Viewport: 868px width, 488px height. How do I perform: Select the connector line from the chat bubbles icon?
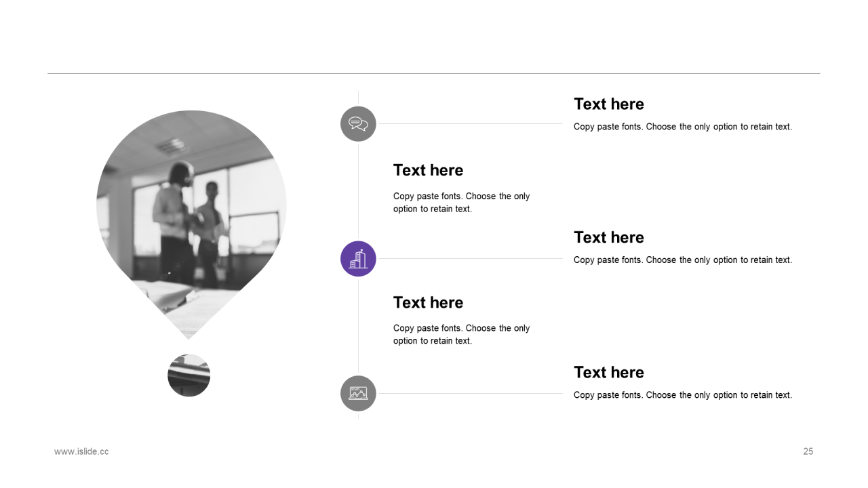tap(470, 123)
